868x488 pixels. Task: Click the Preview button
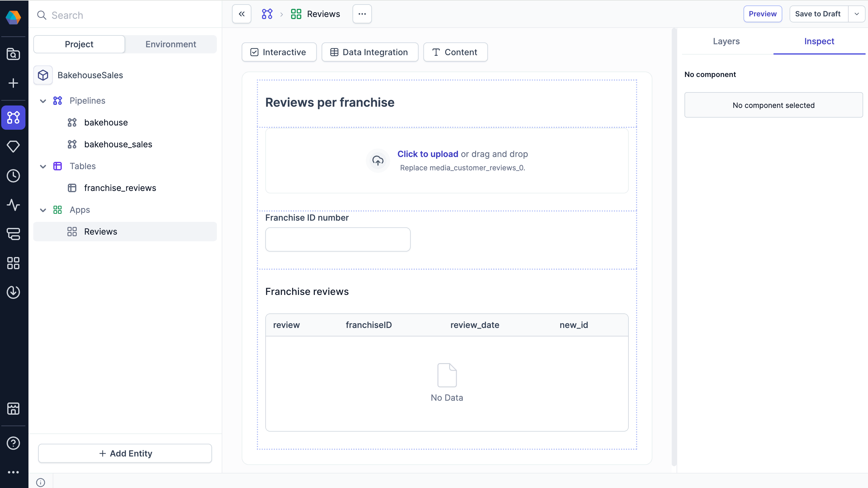click(x=763, y=14)
